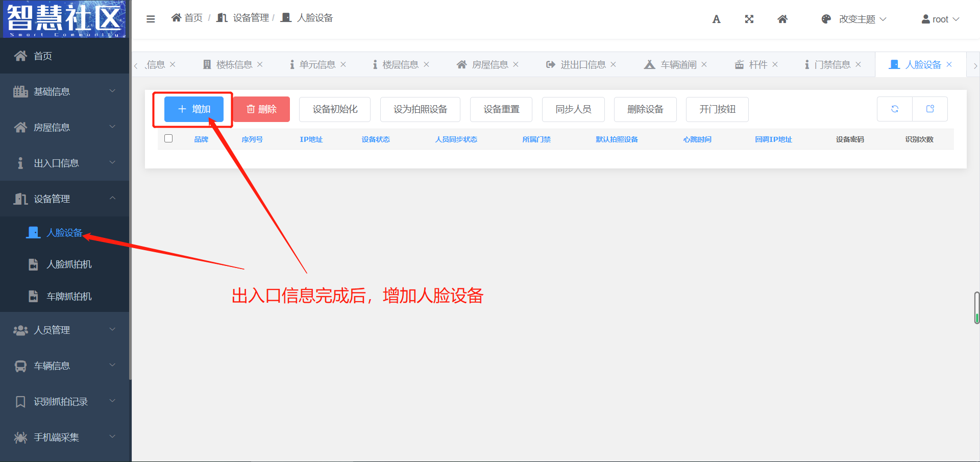The image size is (980, 462).
Task: Switch to the 门禁信息 tab
Action: (x=831, y=65)
